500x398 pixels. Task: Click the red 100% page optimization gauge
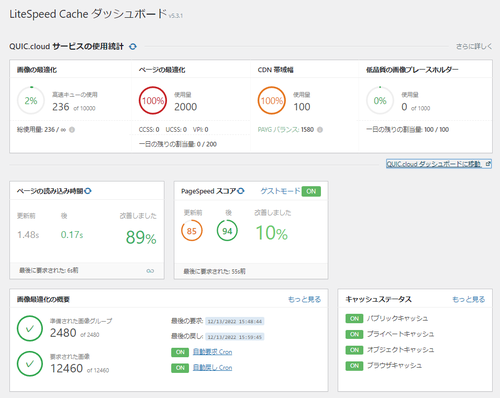(153, 100)
